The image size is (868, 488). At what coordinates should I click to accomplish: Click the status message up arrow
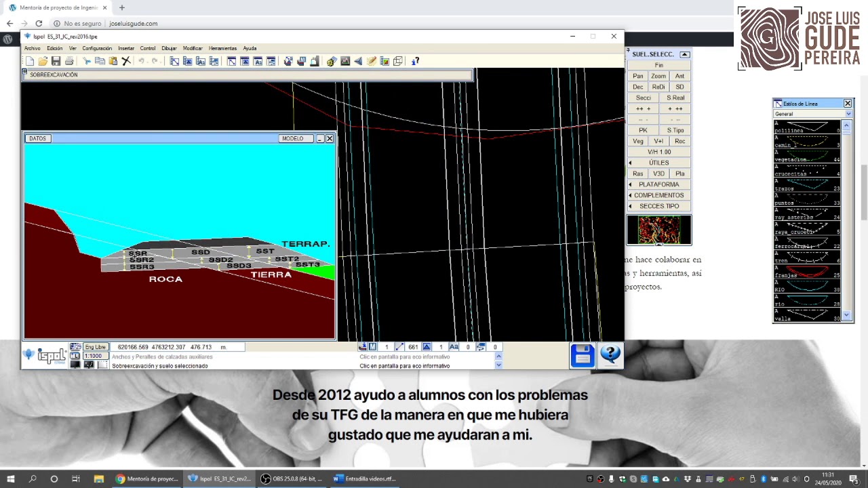click(498, 356)
